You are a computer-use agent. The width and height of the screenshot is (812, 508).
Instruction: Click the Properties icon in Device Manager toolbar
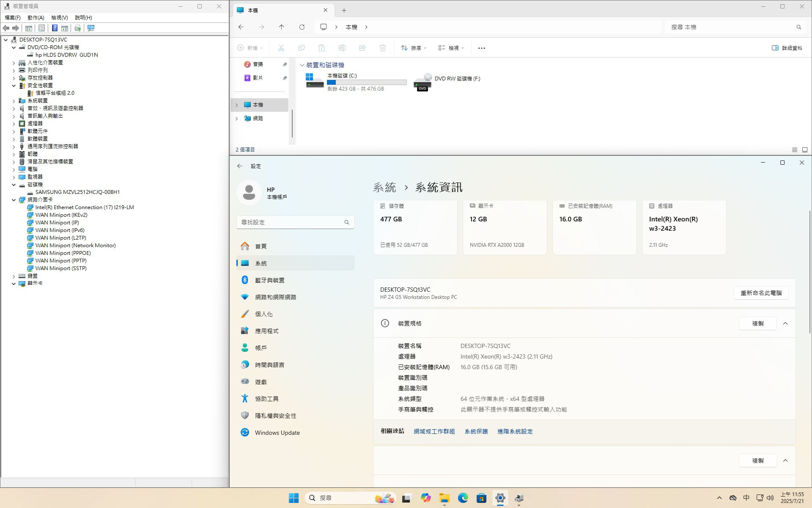[41, 28]
